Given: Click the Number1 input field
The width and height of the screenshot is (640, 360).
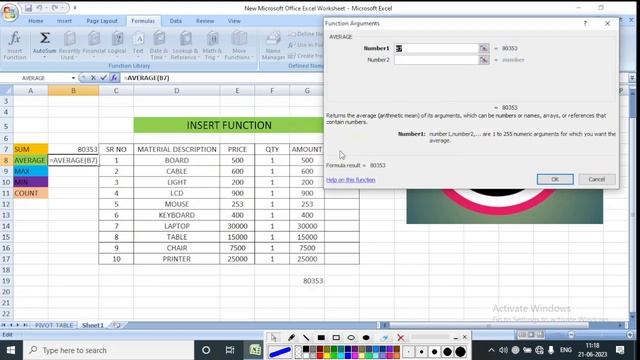Looking at the screenshot, I should coord(436,48).
